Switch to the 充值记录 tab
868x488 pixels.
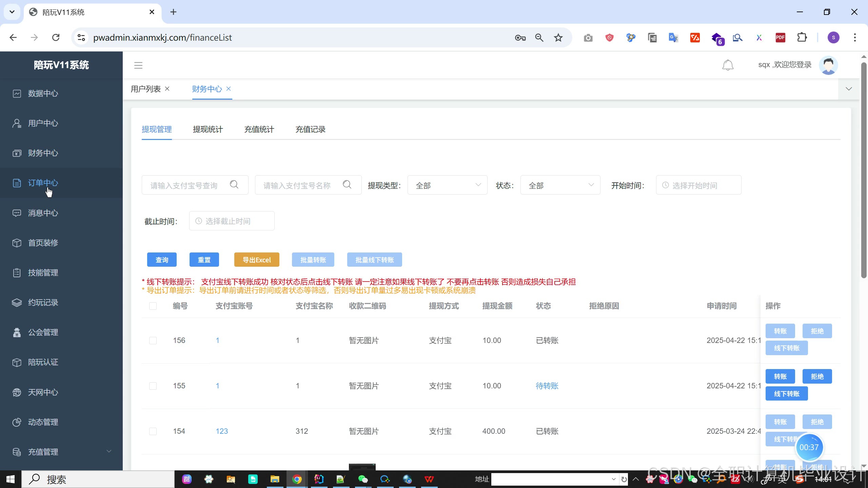coord(310,129)
